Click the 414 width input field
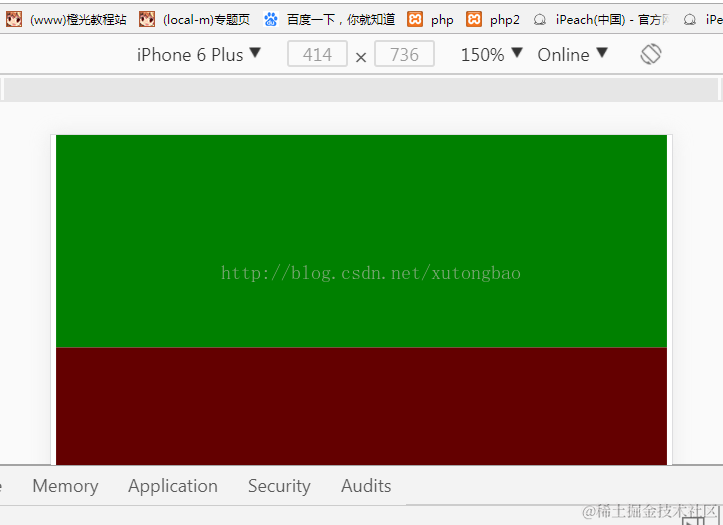The width and height of the screenshot is (723, 525). [317, 54]
